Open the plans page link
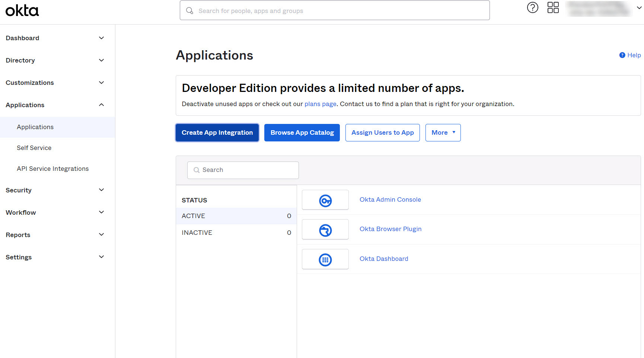 (x=320, y=104)
